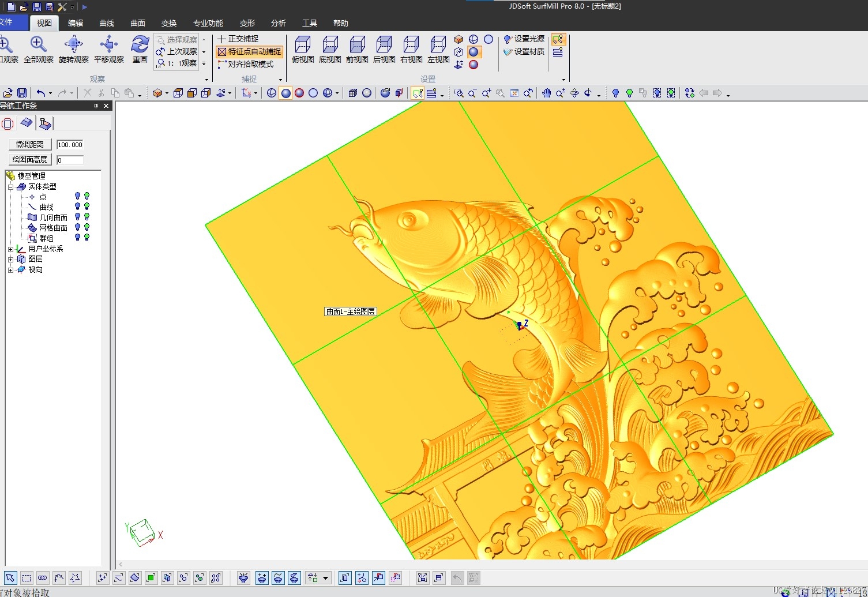Select the rectangle selection tool in the bottom toolbar

(27, 578)
